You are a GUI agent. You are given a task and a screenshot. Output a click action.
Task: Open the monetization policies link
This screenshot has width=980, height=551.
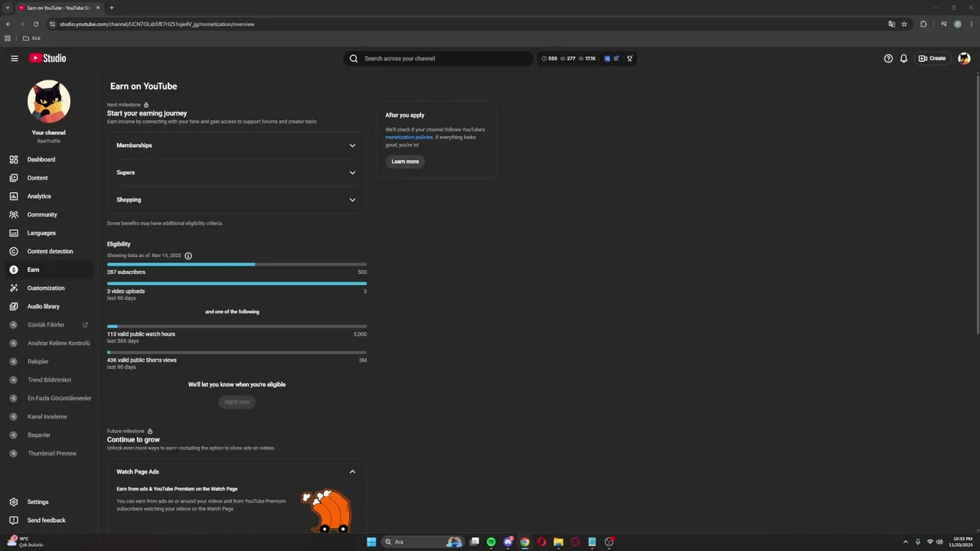(x=409, y=137)
